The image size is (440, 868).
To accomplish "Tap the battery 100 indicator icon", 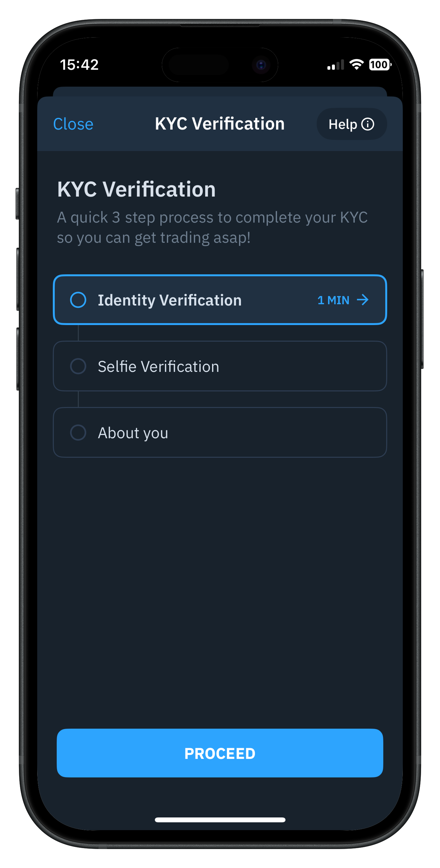I will 380,64.
